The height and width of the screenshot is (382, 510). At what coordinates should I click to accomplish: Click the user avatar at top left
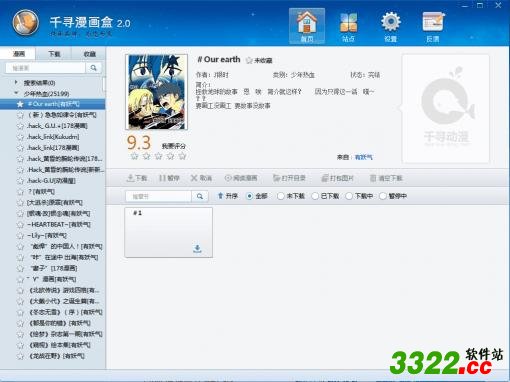coord(25,22)
